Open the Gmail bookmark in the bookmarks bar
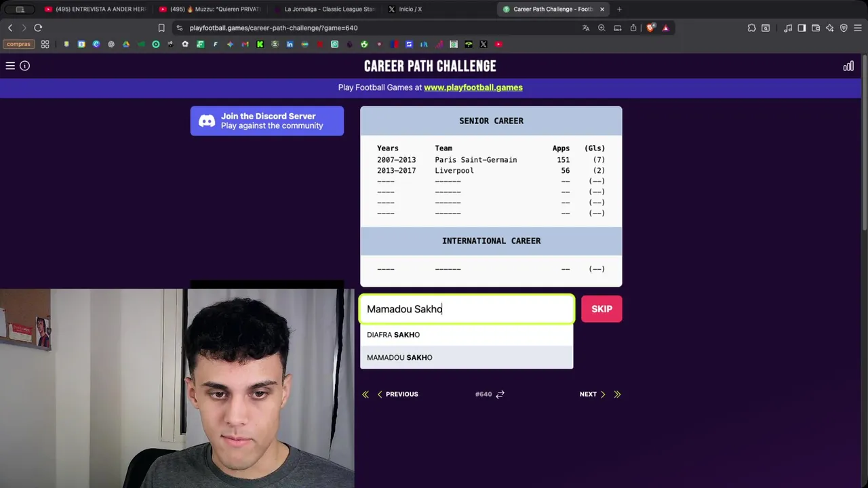 pyautogui.click(x=245, y=44)
